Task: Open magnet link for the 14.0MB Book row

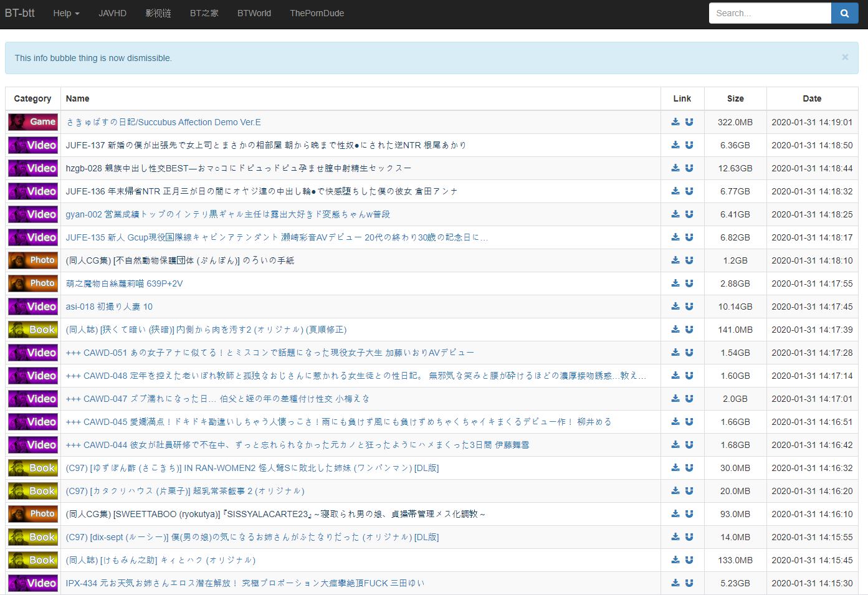Action: (x=689, y=537)
